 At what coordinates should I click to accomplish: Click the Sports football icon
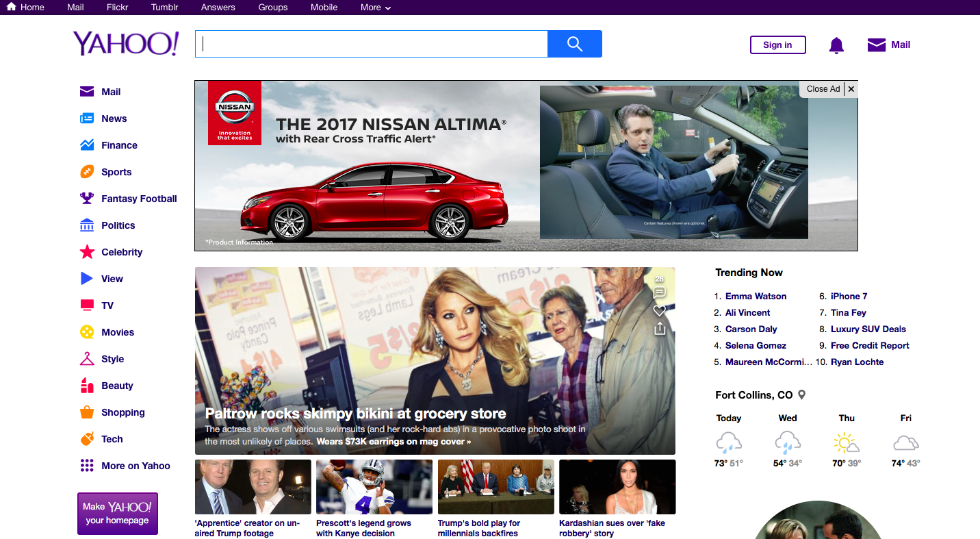[x=87, y=172]
